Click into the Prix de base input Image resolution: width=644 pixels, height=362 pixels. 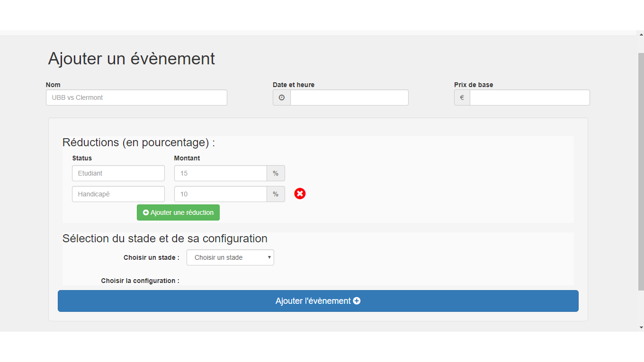[x=529, y=97]
